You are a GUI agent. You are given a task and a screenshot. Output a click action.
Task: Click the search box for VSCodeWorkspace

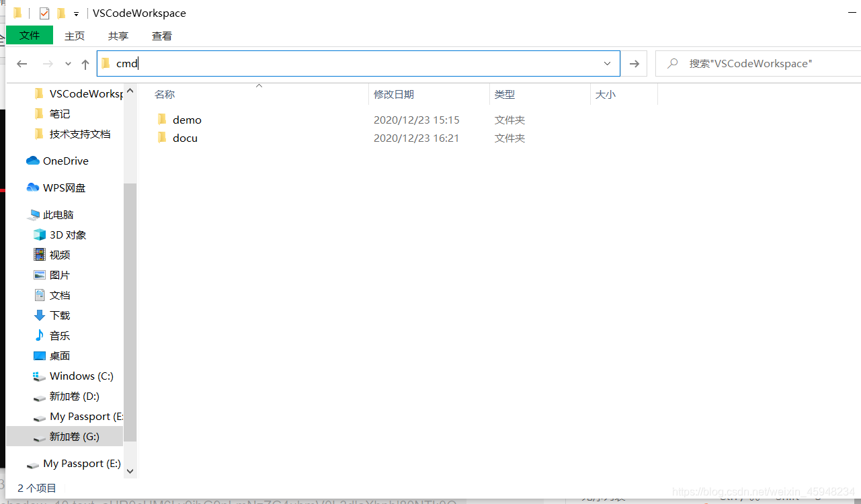[757, 63]
